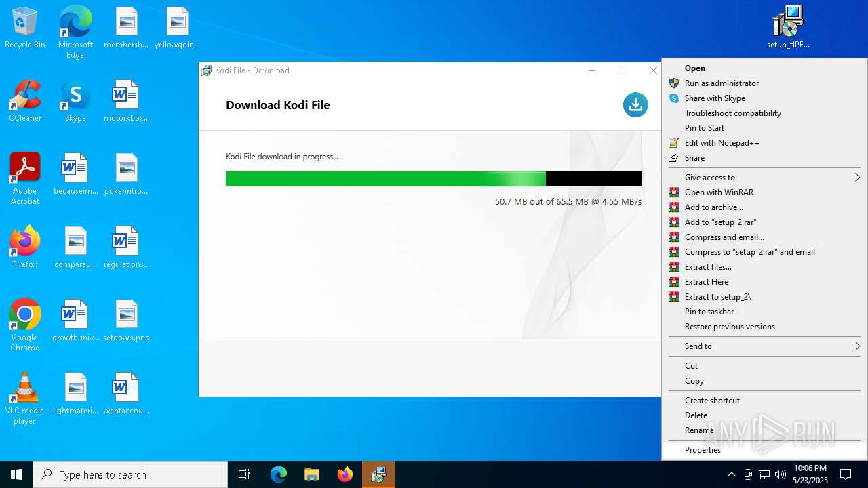Open network status tray icon

coord(764,474)
